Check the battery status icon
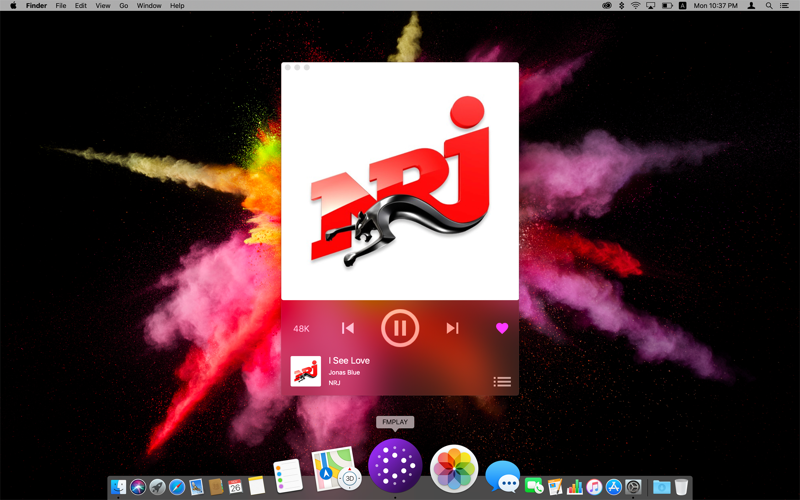 coord(667,6)
